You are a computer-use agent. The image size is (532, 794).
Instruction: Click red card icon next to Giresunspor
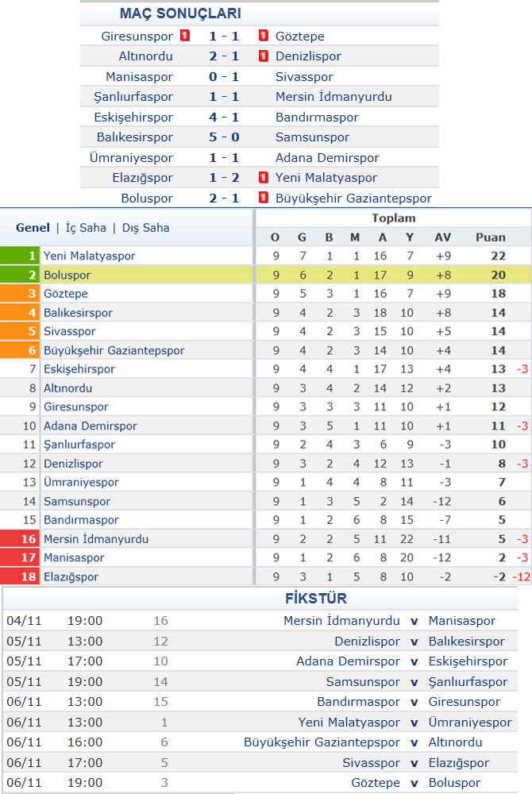tap(185, 36)
